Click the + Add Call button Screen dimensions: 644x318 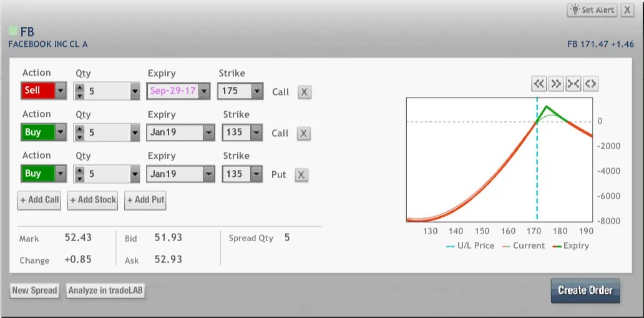pos(39,201)
